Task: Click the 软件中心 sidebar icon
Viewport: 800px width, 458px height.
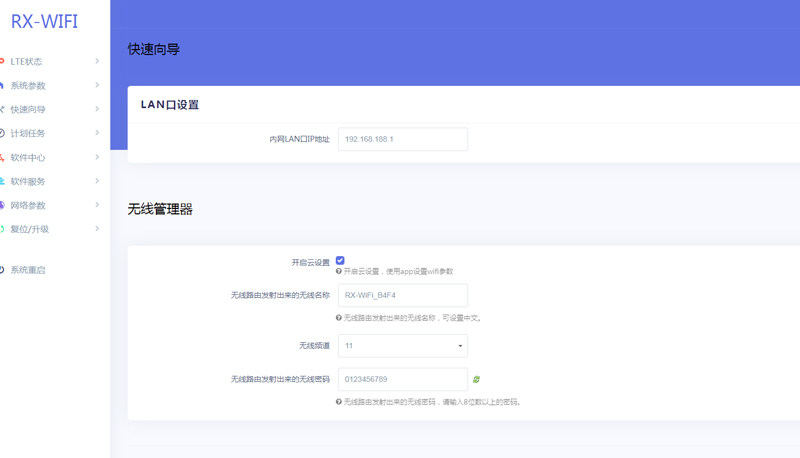Action: [2, 158]
